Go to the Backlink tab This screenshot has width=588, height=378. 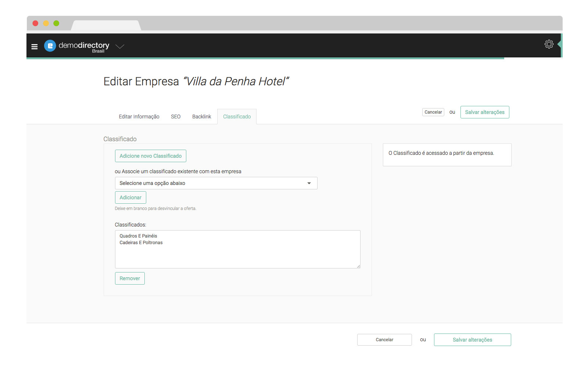[202, 117]
